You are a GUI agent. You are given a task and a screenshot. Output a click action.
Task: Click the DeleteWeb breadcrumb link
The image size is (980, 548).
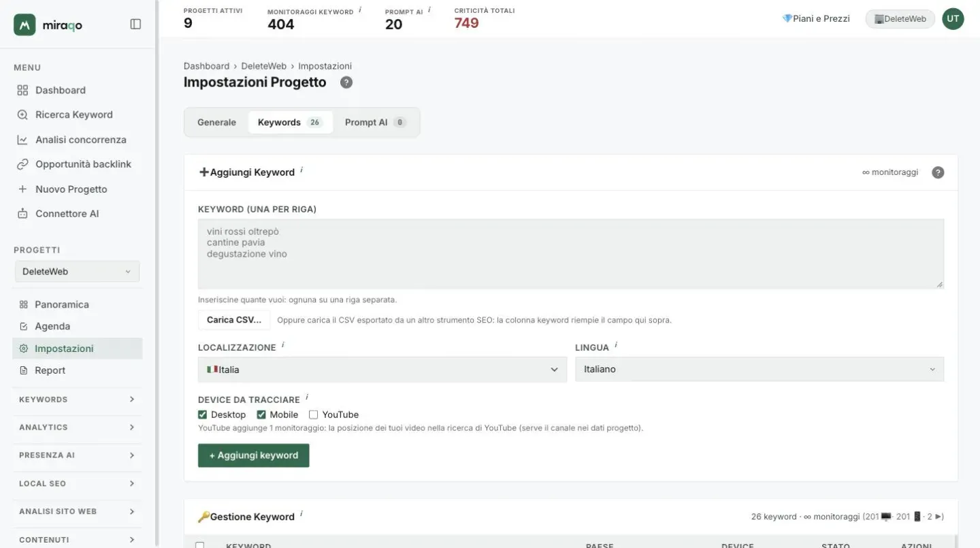[x=263, y=66]
